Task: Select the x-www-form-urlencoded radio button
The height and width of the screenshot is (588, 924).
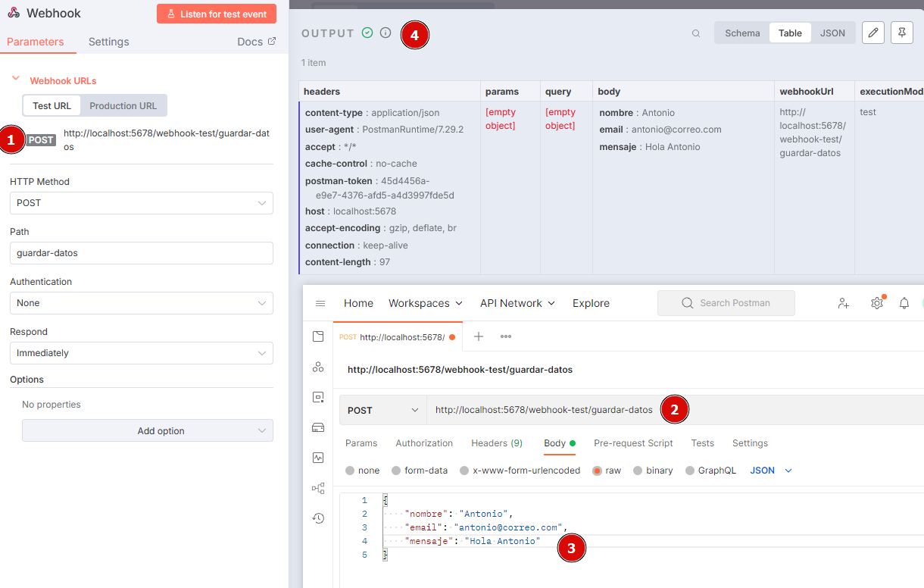Action: coord(464,471)
